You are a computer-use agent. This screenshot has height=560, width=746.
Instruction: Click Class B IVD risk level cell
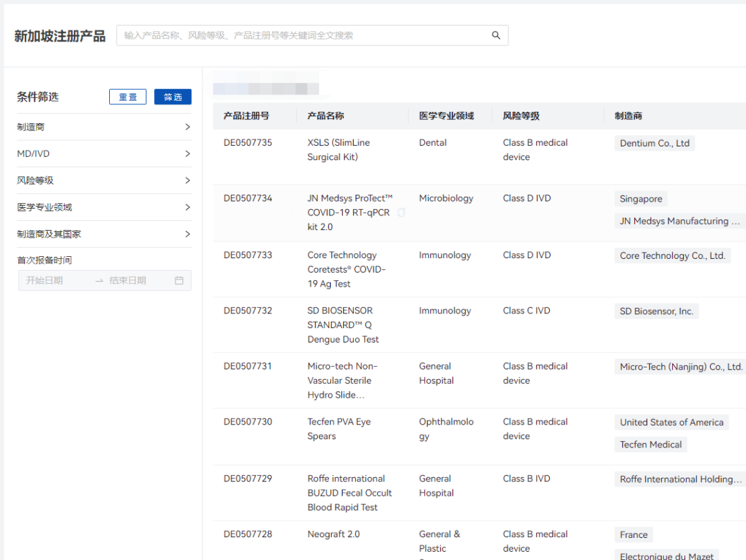tap(526, 479)
